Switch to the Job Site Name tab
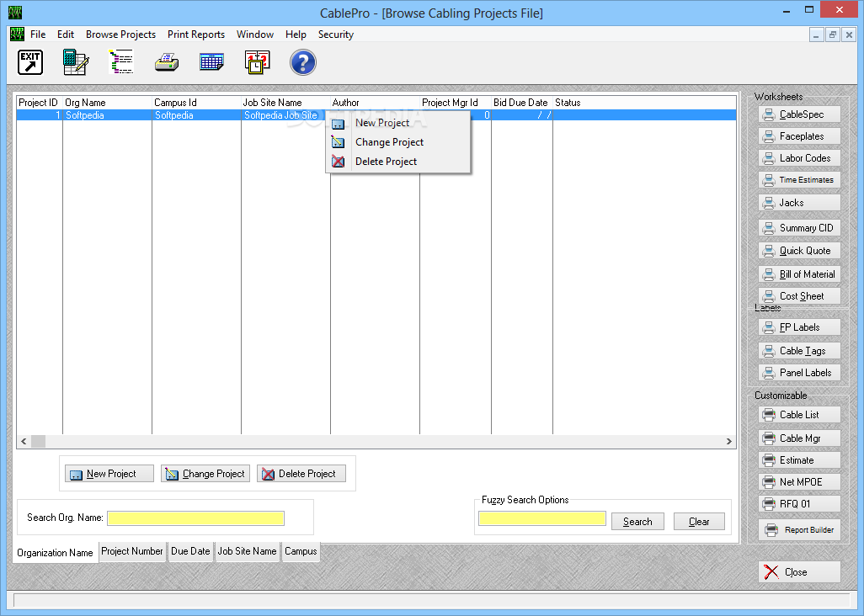864x616 pixels. 247,551
